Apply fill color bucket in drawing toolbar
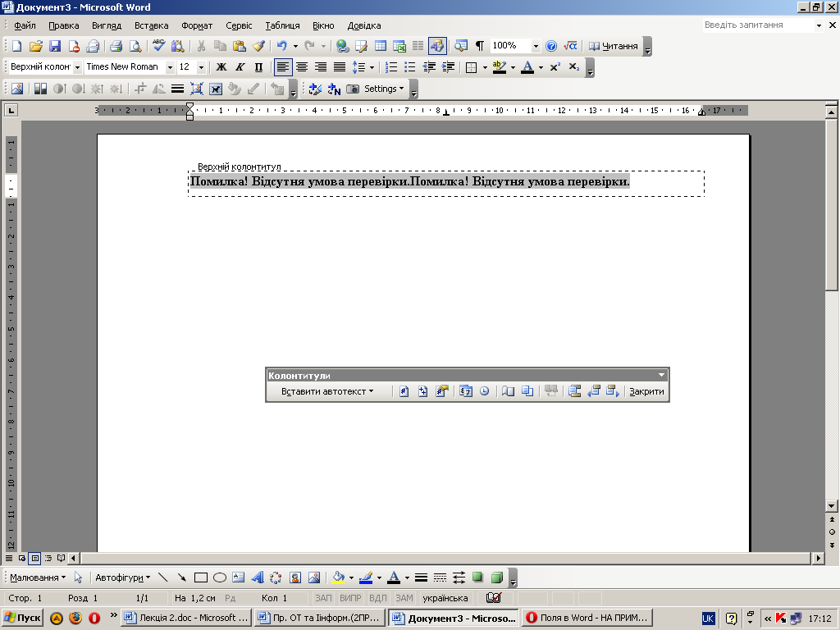840x630 pixels. pyautogui.click(x=338, y=577)
